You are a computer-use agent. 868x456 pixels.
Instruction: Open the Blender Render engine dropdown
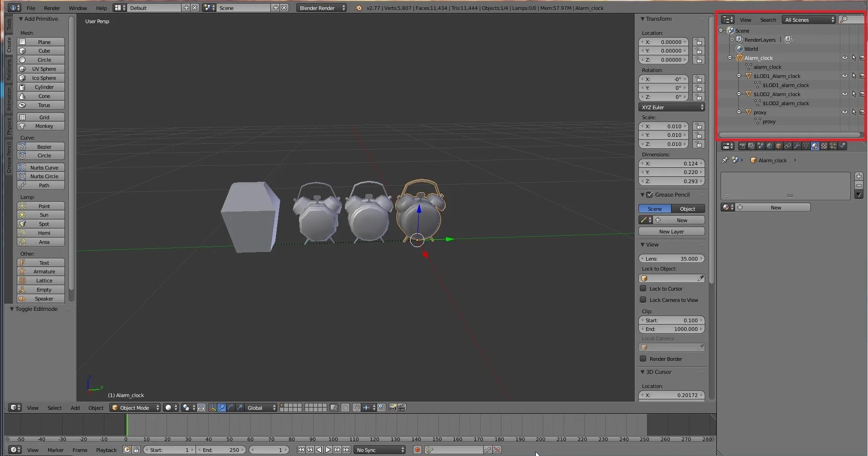[x=322, y=8]
